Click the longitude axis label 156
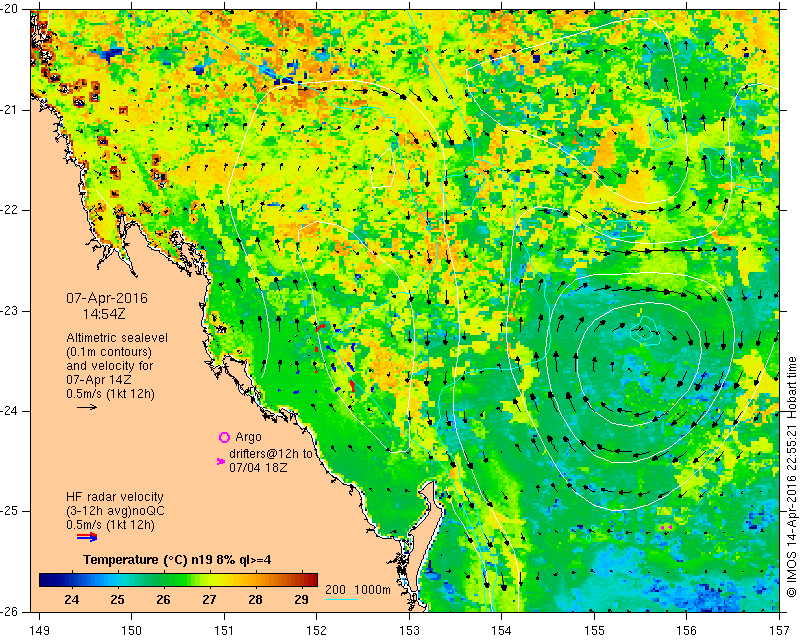Screen dimensions: 800x640 point(687,630)
